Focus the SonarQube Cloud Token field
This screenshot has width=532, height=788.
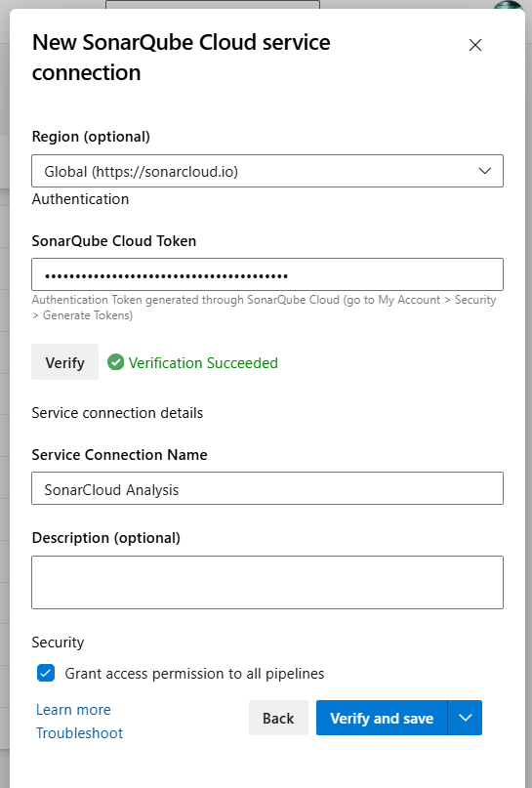coord(267,274)
